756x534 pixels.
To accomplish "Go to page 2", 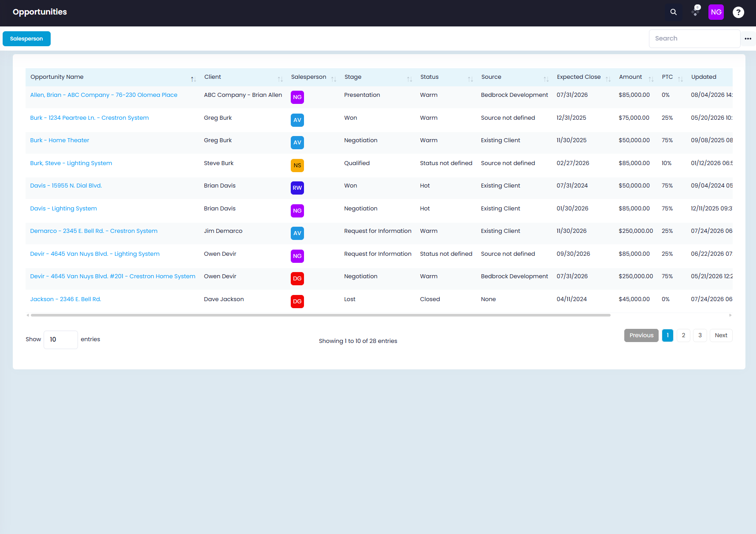I will pos(683,335).
